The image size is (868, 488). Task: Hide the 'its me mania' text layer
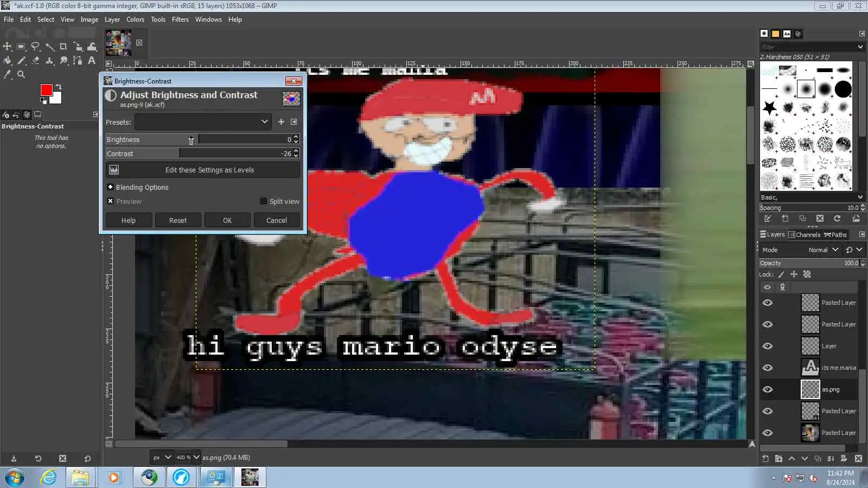coord(768,368)
